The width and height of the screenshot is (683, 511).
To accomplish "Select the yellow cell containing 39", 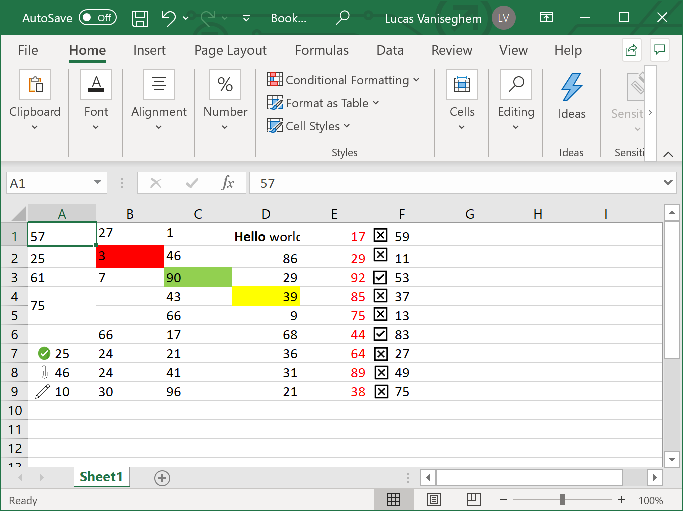I will pos(266,296).
